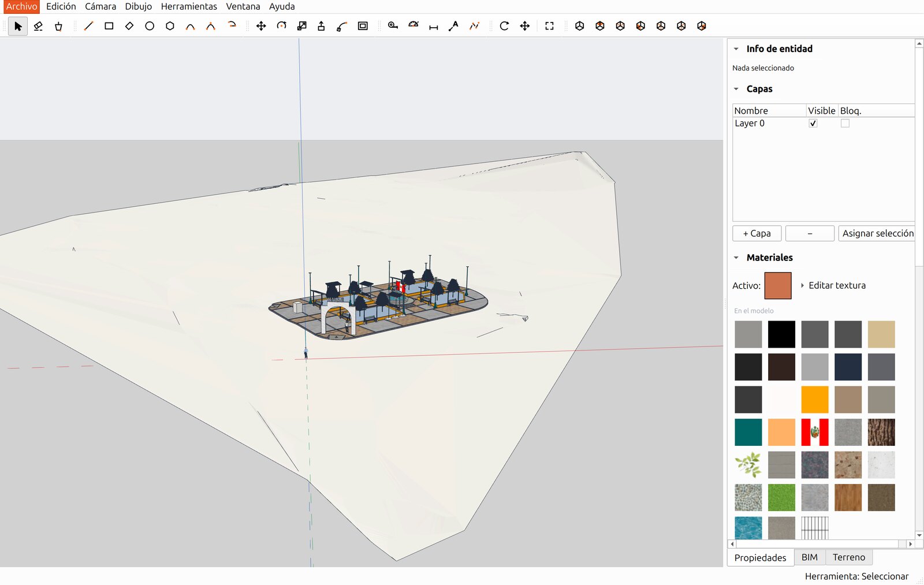
Task: Select the teal material swatch
Action: click(x=748, y=432)
